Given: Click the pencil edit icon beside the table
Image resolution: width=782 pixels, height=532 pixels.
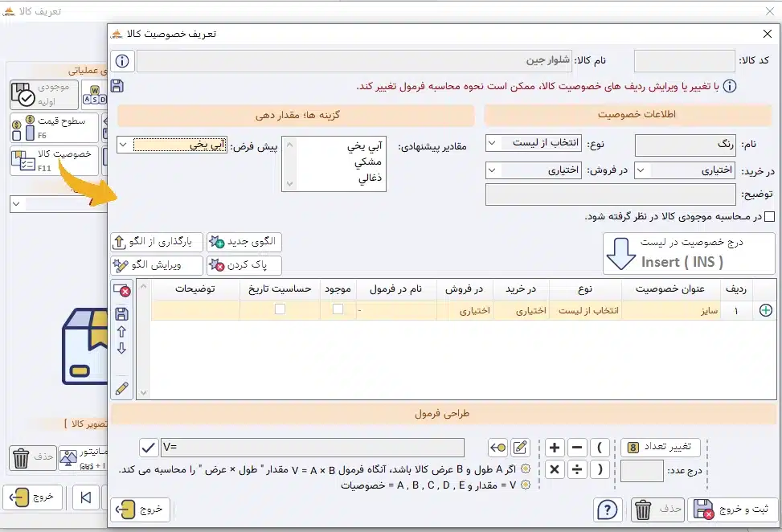Looking at the screenshot, I should pos(121,388).
